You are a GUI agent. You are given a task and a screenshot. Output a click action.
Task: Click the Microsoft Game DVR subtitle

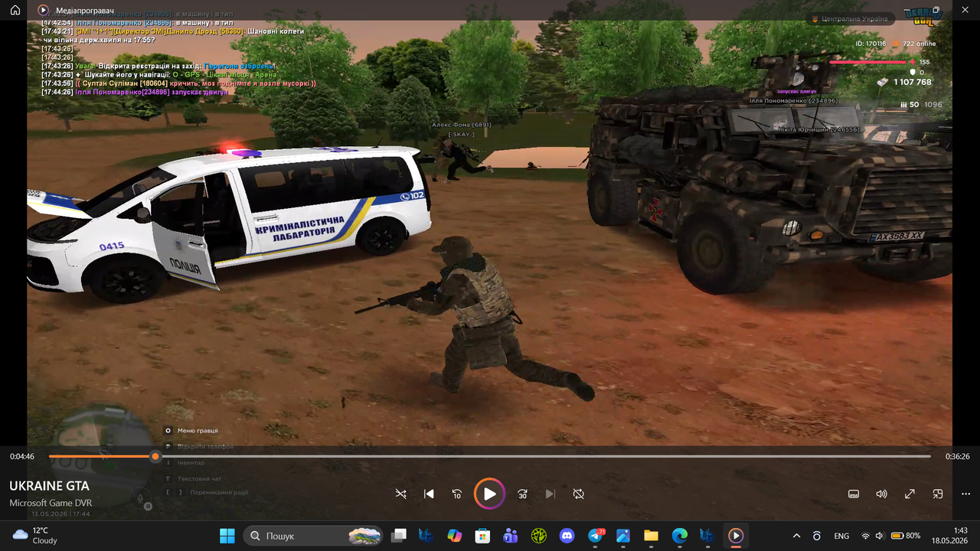(x=51, y=503)
